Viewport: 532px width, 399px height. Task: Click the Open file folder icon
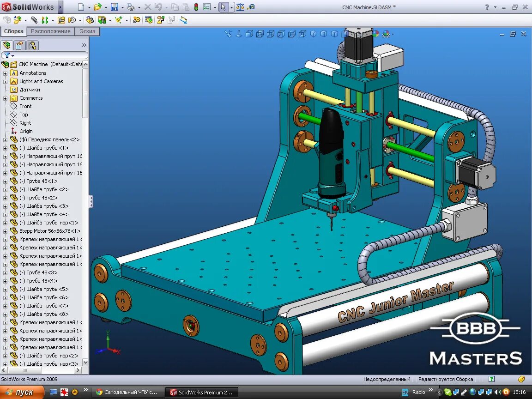(98, 7)
